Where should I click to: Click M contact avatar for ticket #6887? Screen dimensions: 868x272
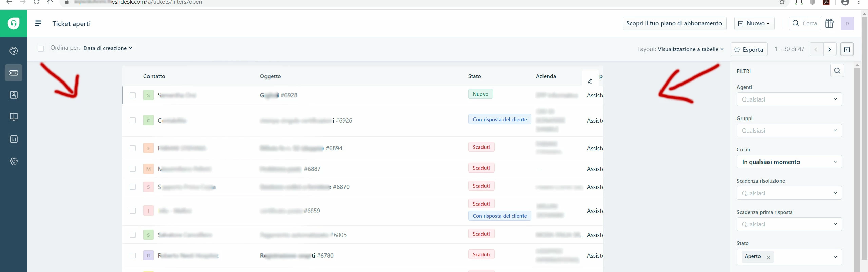pyautogui.click(x=148, y=169)
